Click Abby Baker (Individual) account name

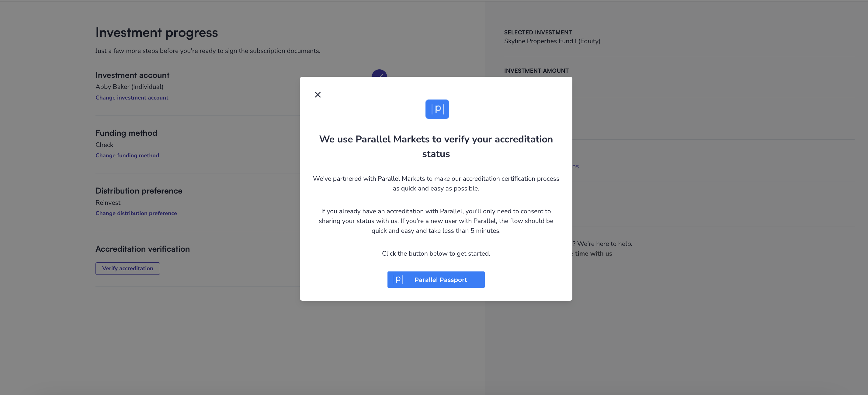[129, 87]
